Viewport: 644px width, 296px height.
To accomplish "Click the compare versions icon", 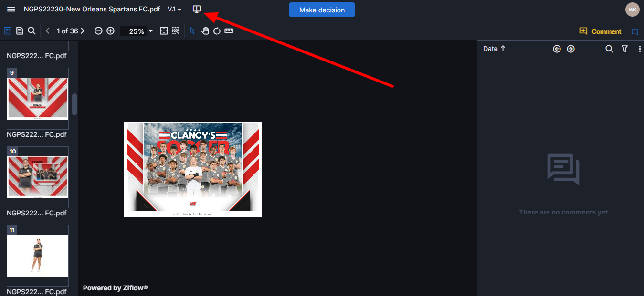I will point(196,9).
